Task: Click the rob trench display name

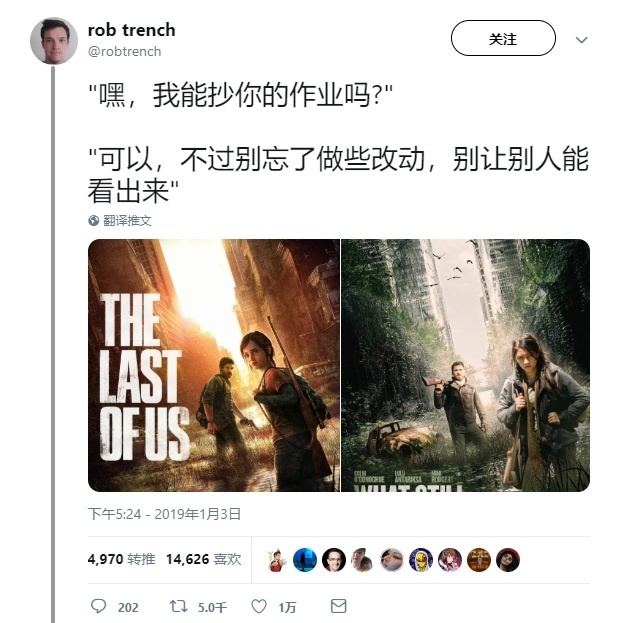Action: tap(132, 30)
